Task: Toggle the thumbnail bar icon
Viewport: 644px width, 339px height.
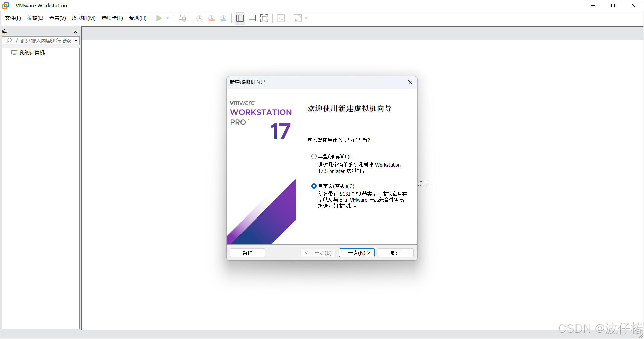Action: tap(252, 18)
